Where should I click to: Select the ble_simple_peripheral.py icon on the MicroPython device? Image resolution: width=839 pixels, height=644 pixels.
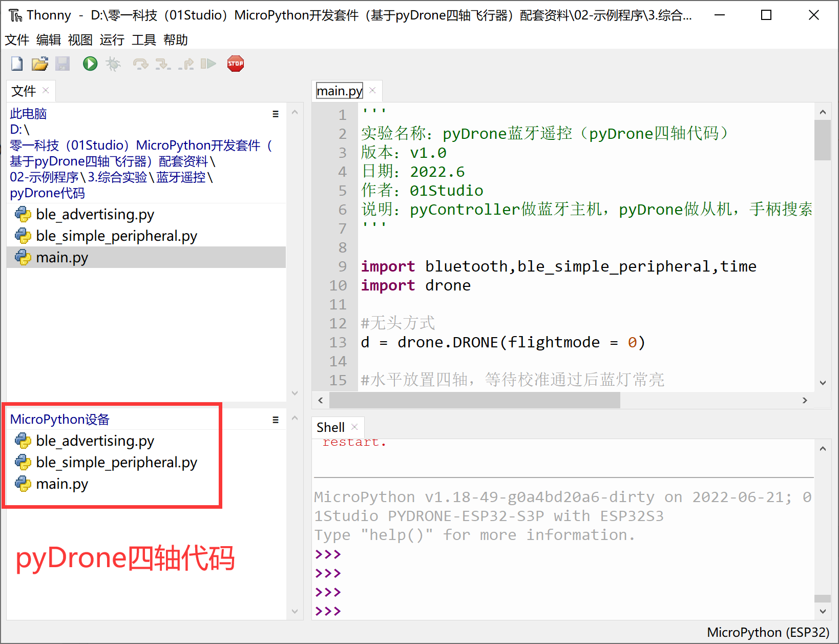(x=23, y=462)
